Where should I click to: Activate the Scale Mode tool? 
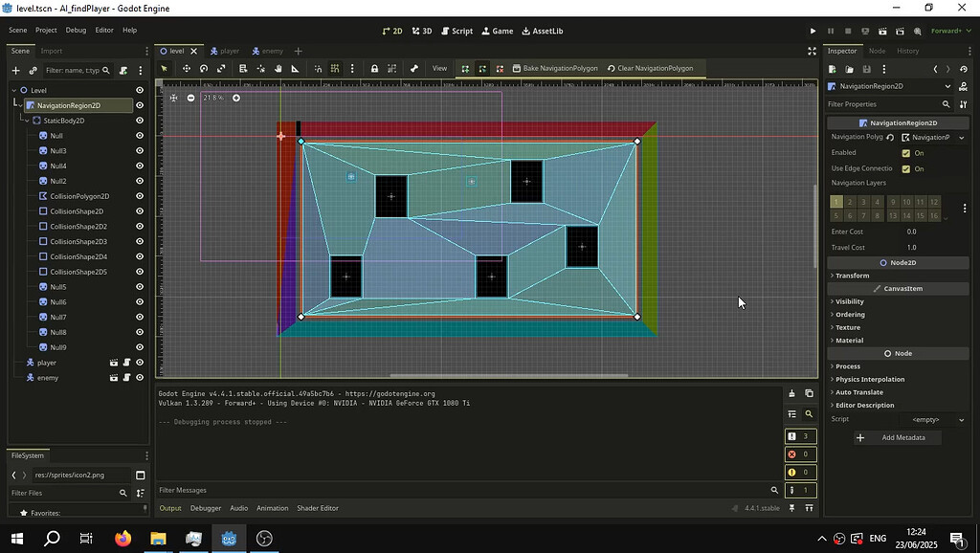[x=221, y=68]
